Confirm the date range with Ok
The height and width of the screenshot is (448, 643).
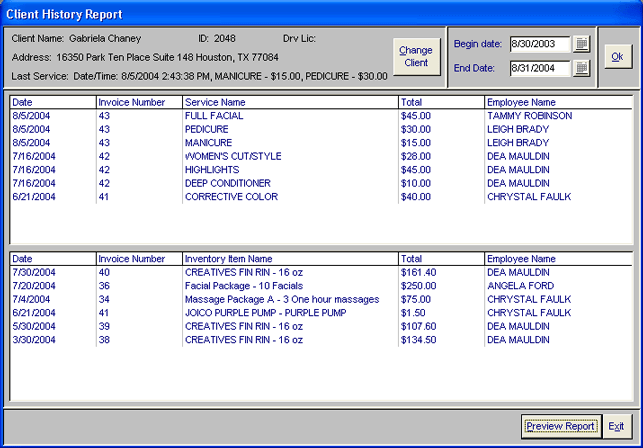(x=618, y=57)
